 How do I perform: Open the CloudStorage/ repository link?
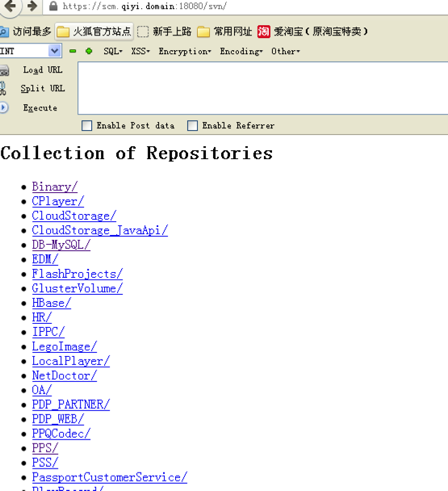pos(74,216)
